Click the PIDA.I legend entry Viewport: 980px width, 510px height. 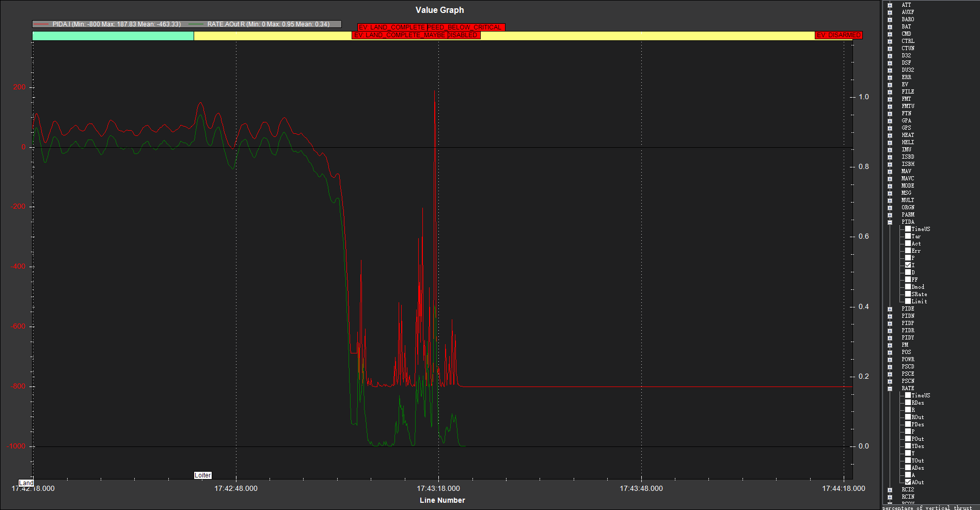pyautogui.click(x=108, y=24)
